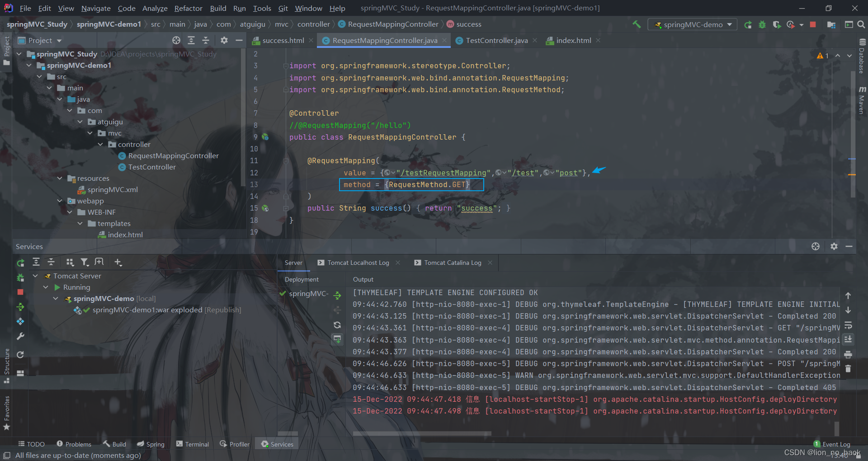
Task: Toggle the Structure tool window stripe button
Action: point(6,365)
